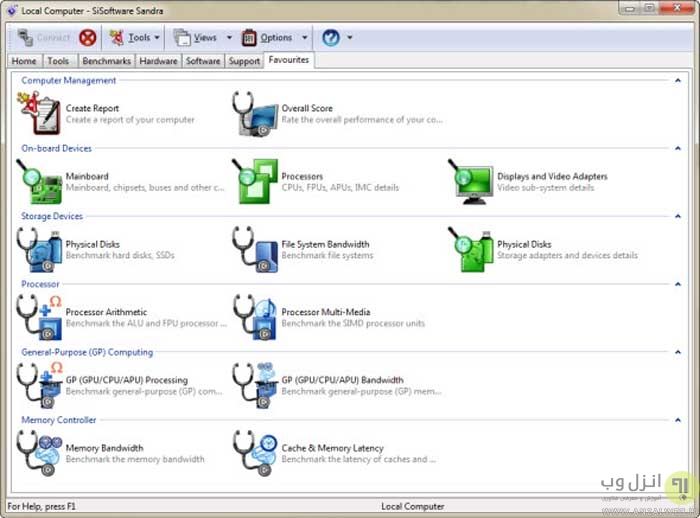Collapse the Processor section

678,284
